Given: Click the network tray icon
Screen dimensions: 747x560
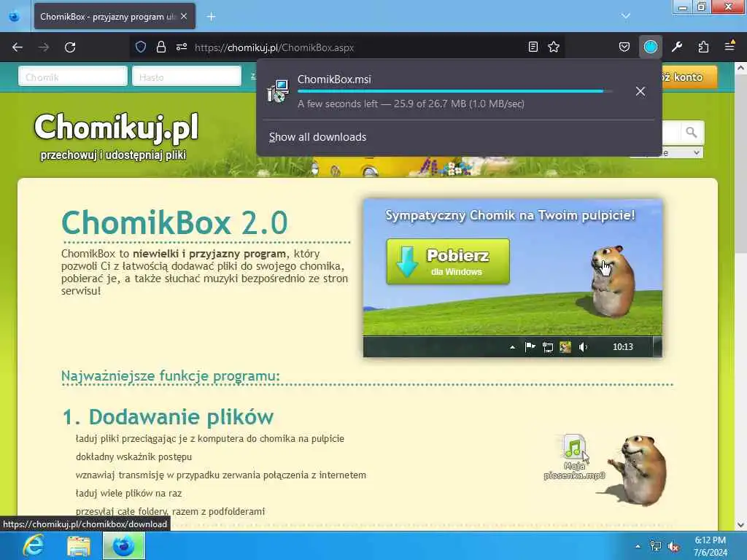Looking at the screenshot, I should [656, 546].
